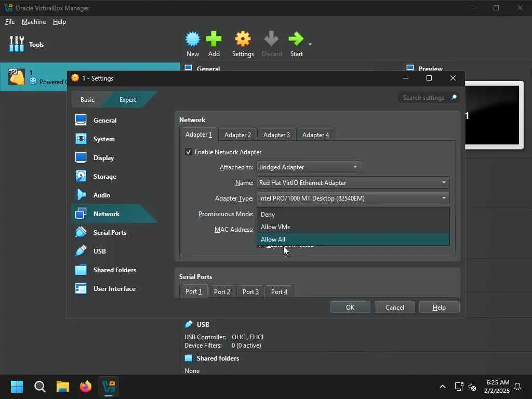Switch to the serial Port 4 tab
Viewport: 532px width, 399px height.
coord(279,292)
